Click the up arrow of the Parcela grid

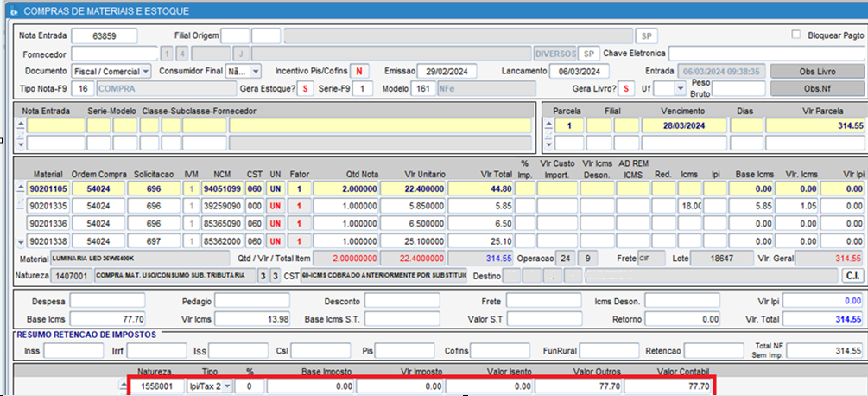click(x=548, y=125)
